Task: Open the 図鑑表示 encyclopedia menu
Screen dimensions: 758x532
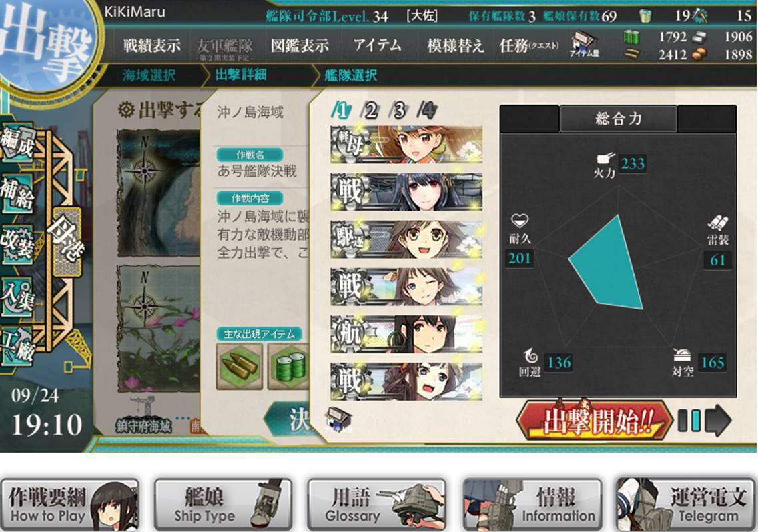Action: (300, 46)
